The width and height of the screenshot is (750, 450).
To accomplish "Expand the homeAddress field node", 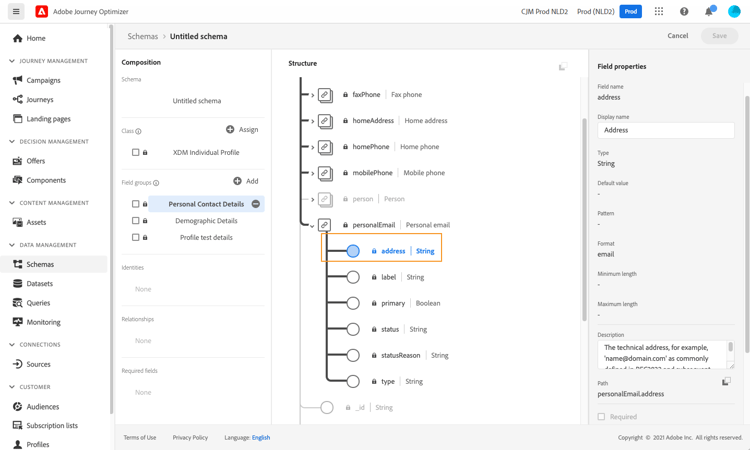I will [x=312, y=121].
